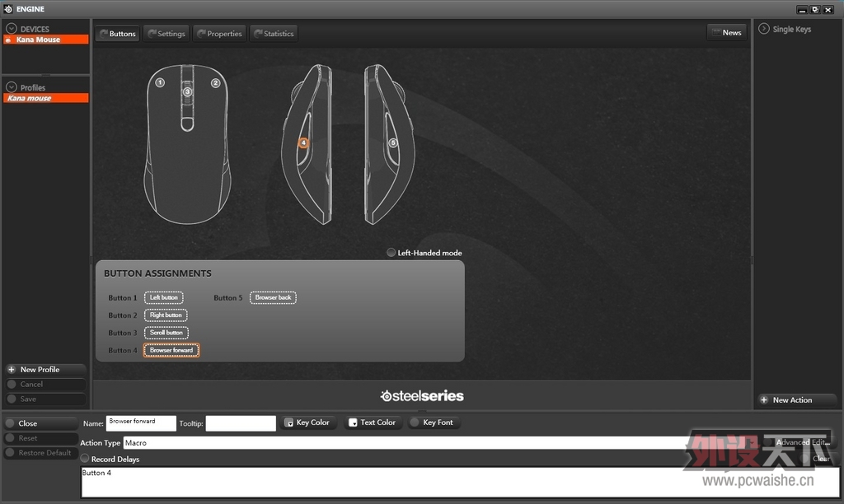Switch to the Settings tab
The width and height of the screenshot is (844, 504).
pos(166,33)
